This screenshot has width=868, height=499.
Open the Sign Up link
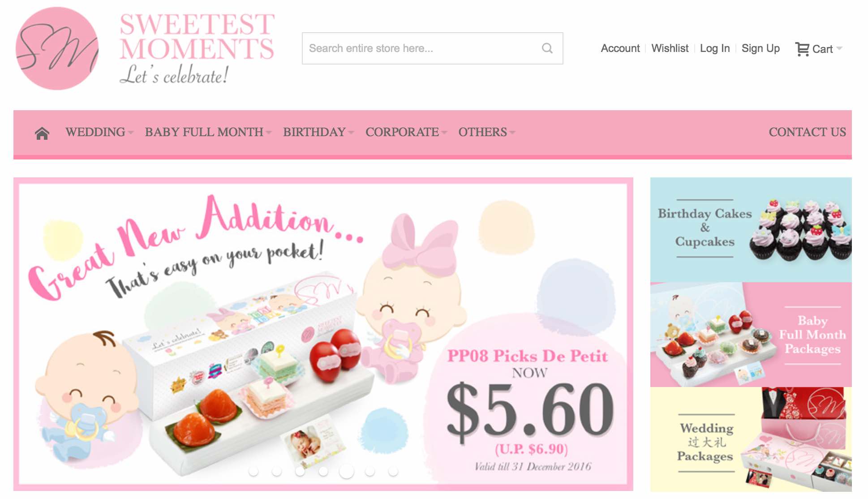(x=761, y=48)
